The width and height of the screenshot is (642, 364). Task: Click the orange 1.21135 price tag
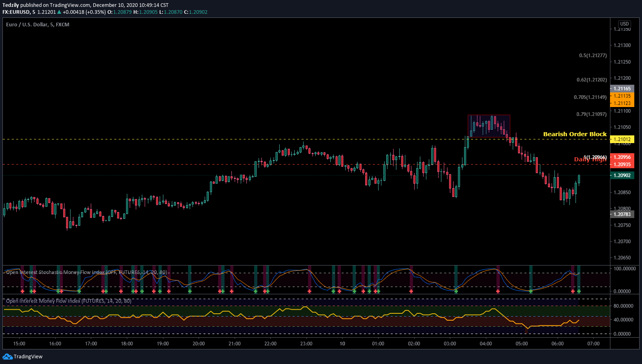(622, 96)
